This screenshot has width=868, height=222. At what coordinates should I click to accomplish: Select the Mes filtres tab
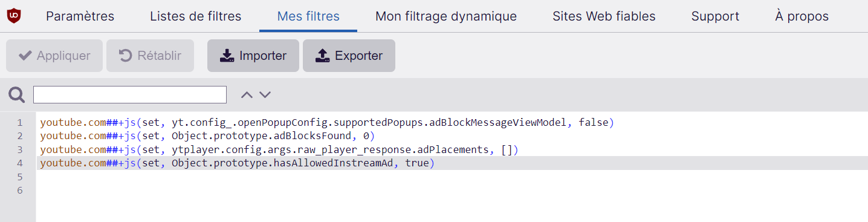click(308, 16)
